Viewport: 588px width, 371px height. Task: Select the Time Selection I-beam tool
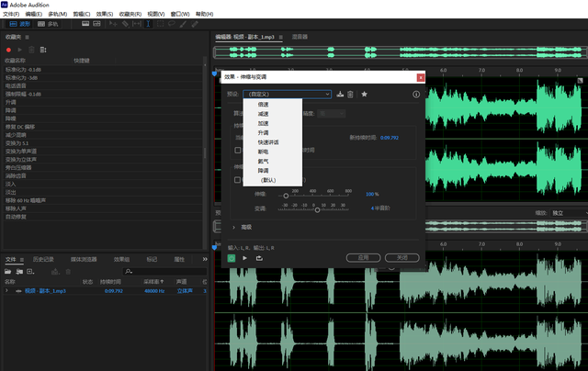coord(149,24)
